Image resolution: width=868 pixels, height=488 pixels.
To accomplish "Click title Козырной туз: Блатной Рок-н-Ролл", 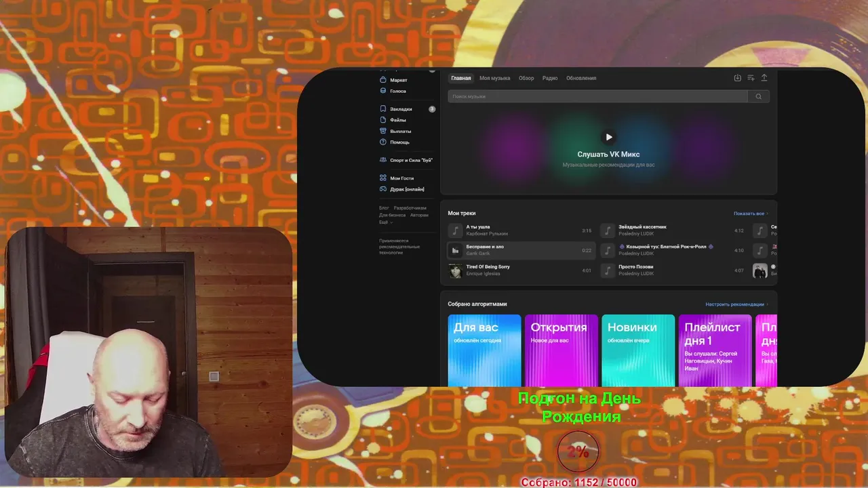I will click(x=667, y=247).
